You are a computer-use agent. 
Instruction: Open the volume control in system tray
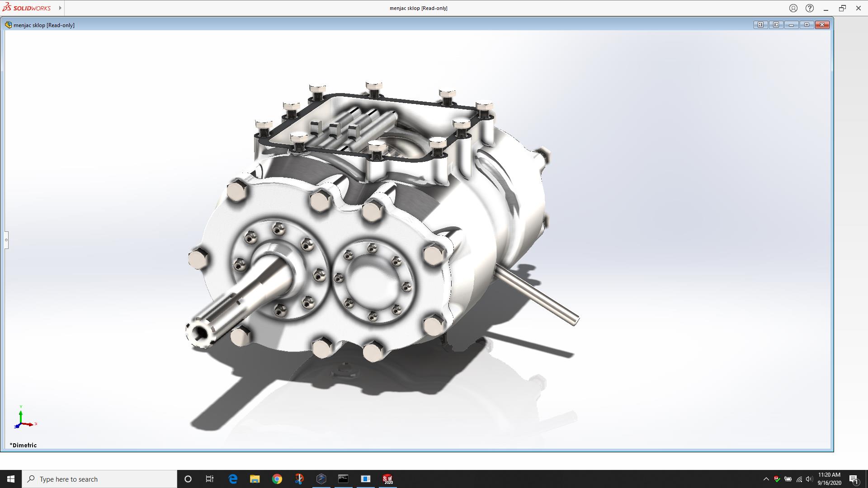click(x=809, y=479)
